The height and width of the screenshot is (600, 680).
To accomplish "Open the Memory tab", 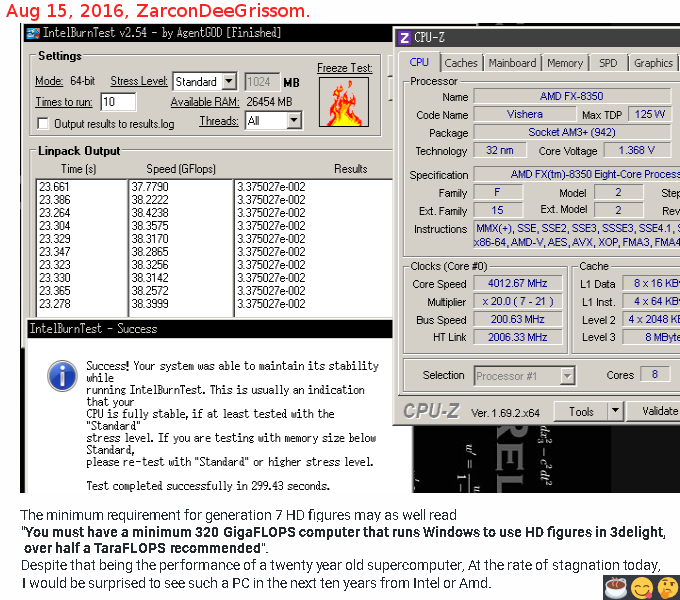I will pyautogui.click(x=565, y=63).
